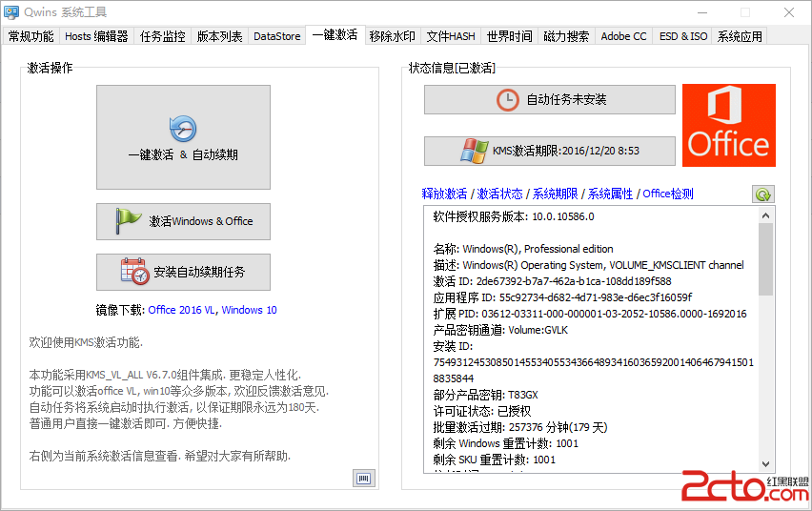812x511 pixels.
Task: Click the green flag Activate Windows & Office button
Action: point(183,221)
